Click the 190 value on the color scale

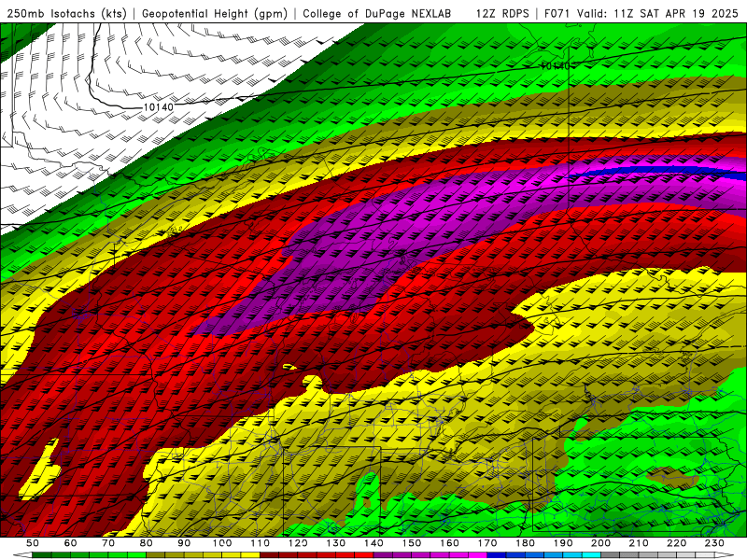click(x=563, y=543)
